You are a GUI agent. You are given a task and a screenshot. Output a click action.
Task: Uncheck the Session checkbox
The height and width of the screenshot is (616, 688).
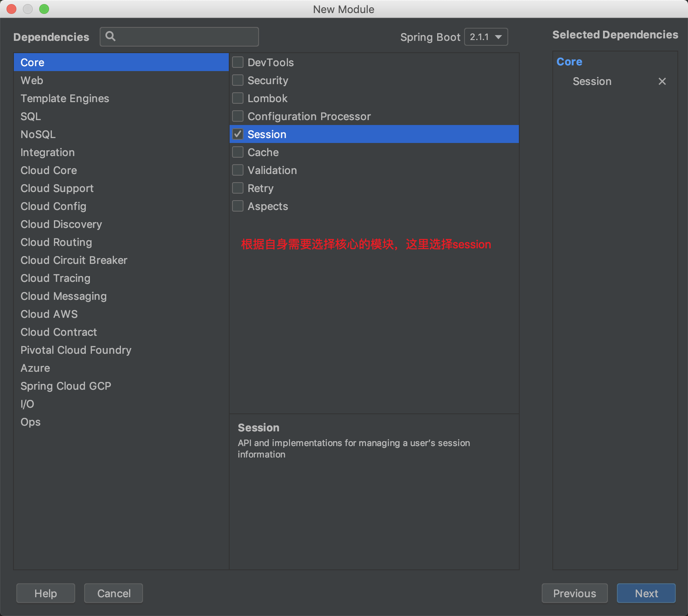tap(238, 134)
